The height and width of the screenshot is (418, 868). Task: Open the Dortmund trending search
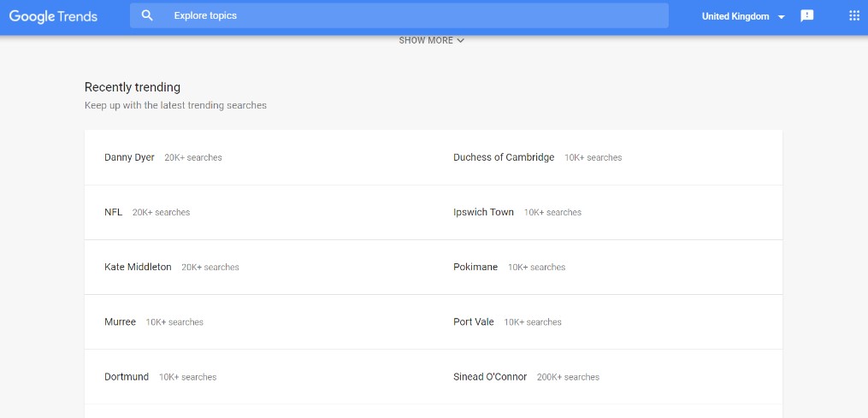127,376
